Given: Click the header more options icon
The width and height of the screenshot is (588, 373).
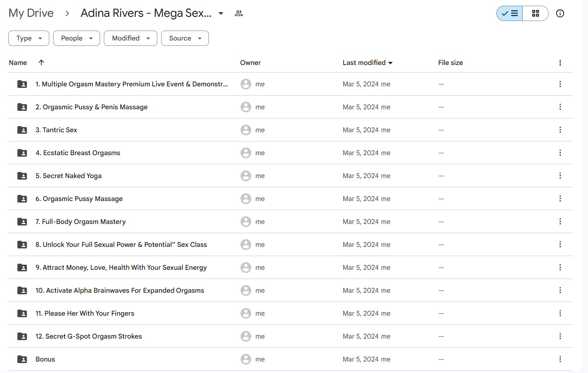Looking at the screenshot, I should coord(560,63).
